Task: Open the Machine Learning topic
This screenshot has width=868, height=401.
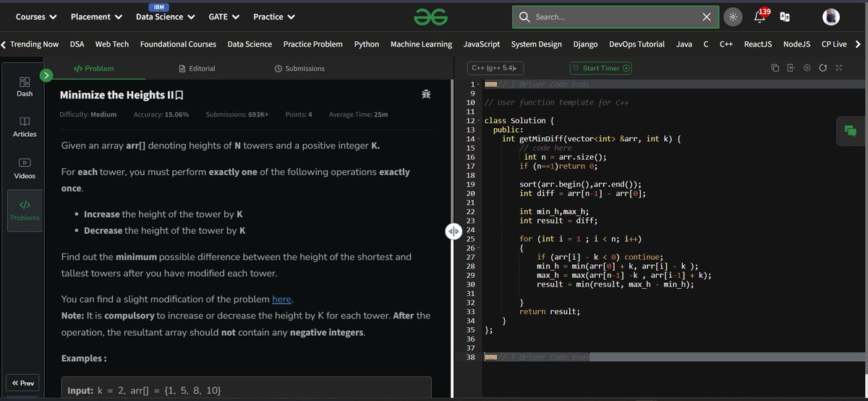Action: point(421,44)
